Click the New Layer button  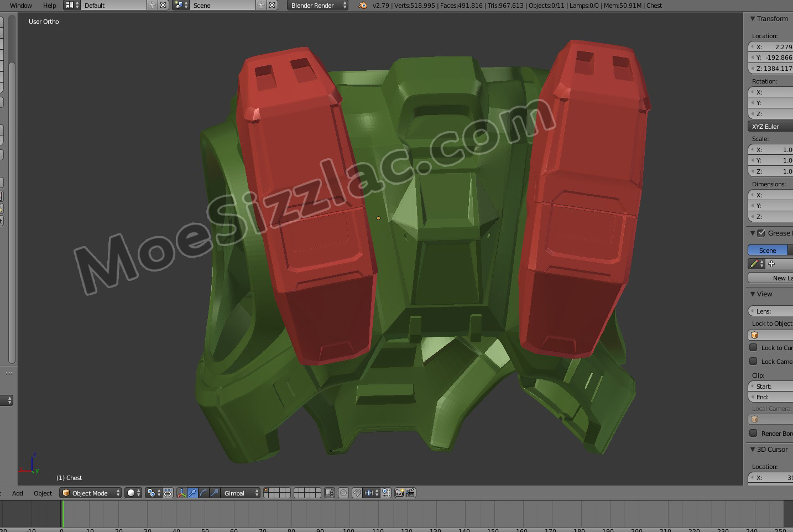pyautogui.click(x=770, y=278)
